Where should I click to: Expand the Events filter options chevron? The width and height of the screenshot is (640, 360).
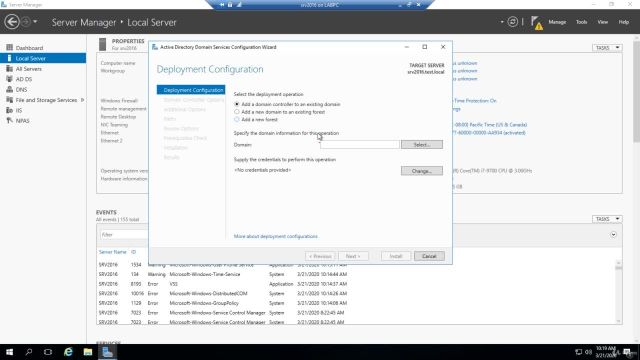click(613, 235)
